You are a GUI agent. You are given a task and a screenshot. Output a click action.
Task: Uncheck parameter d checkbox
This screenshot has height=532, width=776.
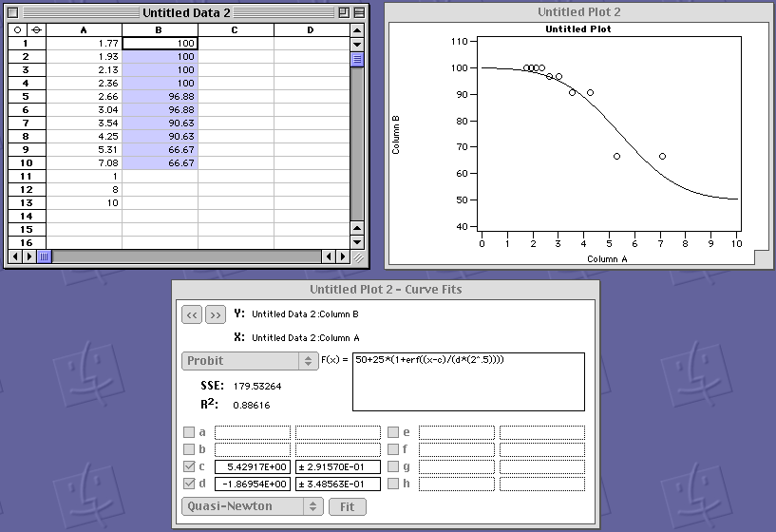pyautogui.click(x=189, y=484)
